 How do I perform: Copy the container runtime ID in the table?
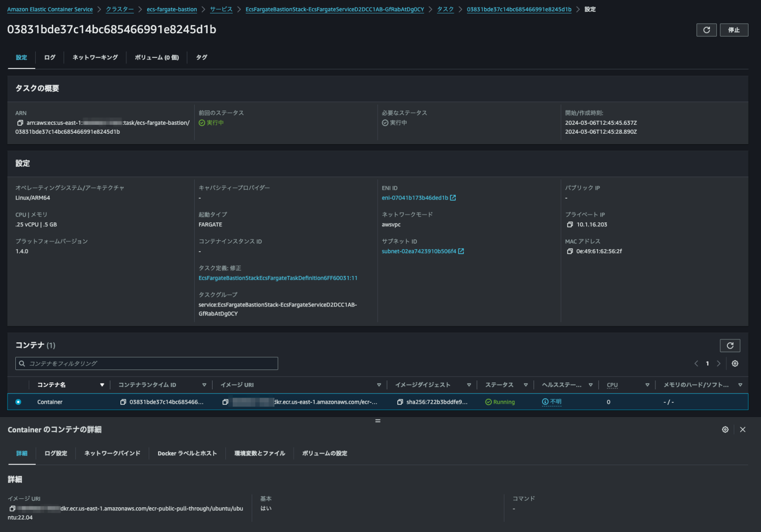coord(123,402)
